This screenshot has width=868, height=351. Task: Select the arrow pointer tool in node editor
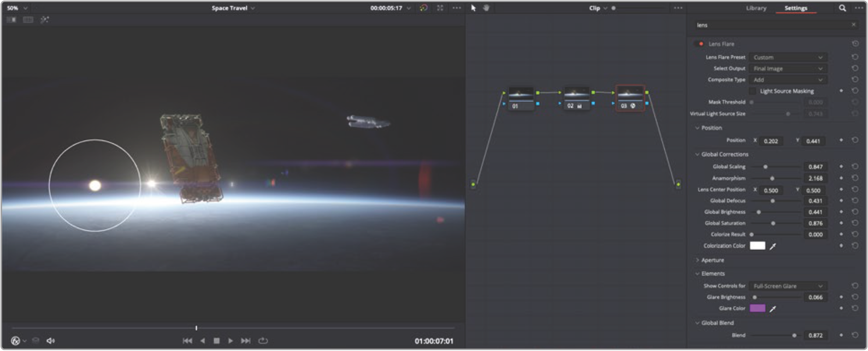(x=473, y=8)
